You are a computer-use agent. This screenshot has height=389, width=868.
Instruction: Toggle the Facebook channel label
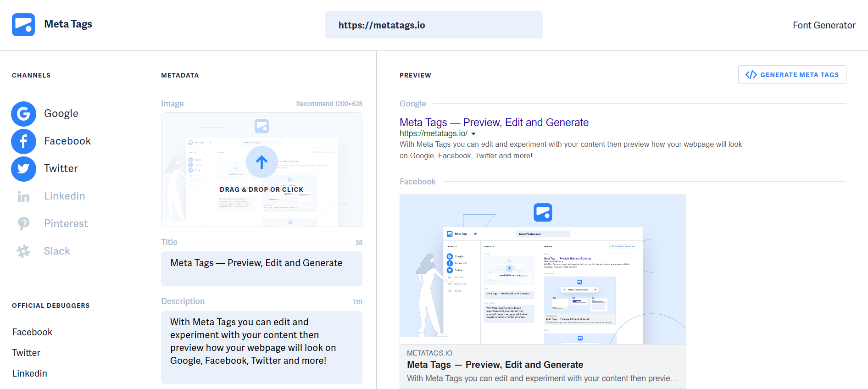[x=67, y=141]
